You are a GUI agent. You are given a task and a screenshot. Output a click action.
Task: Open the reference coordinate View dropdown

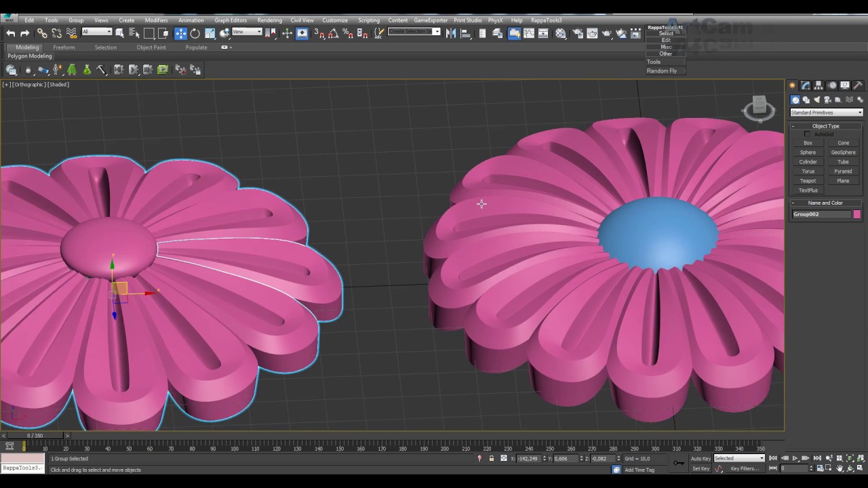point(247,32)
